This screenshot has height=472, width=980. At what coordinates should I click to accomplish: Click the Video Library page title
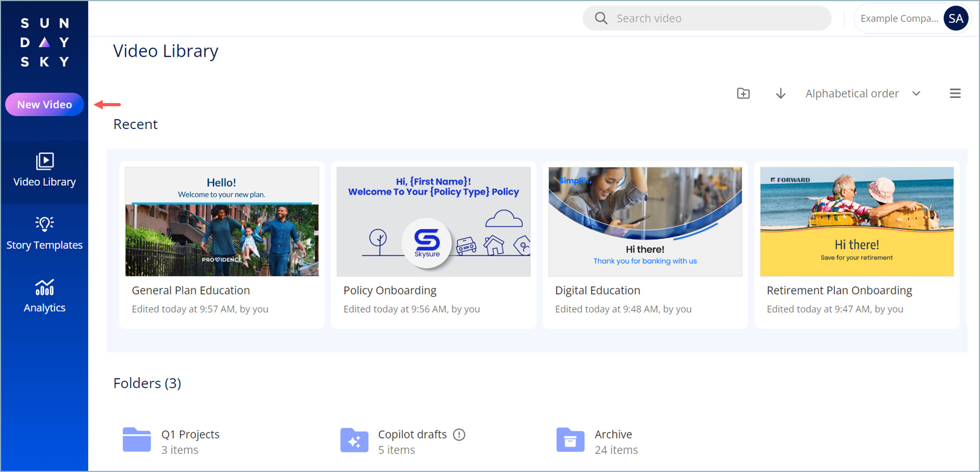pyautogui.click(x=166, y=51)
